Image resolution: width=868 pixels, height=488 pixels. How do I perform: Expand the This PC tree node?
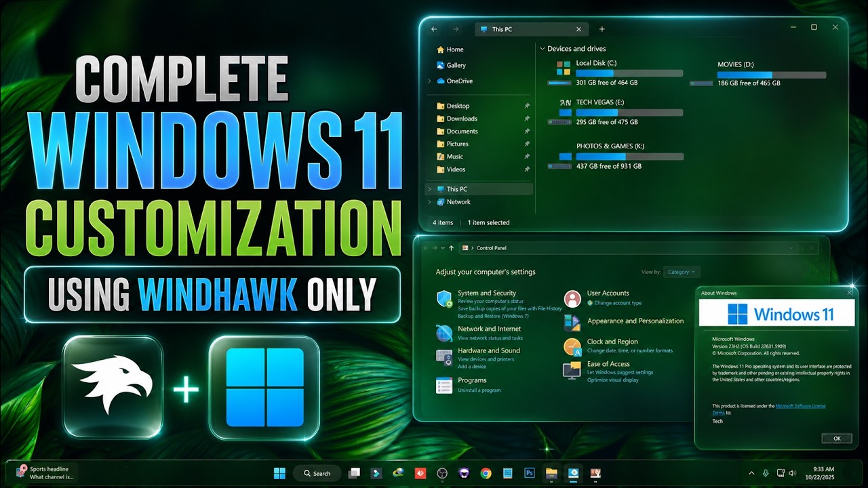coord(429,189)
